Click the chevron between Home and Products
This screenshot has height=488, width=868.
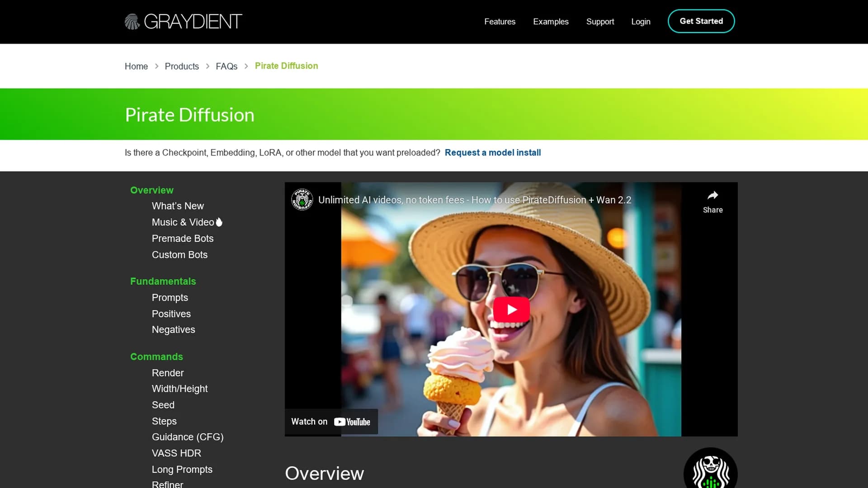156,66
